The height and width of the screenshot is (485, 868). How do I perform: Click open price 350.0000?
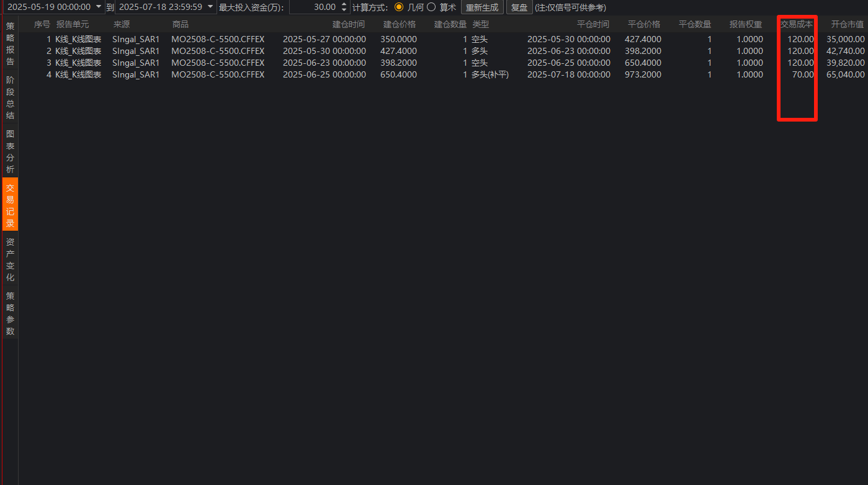tap(398, 39)
